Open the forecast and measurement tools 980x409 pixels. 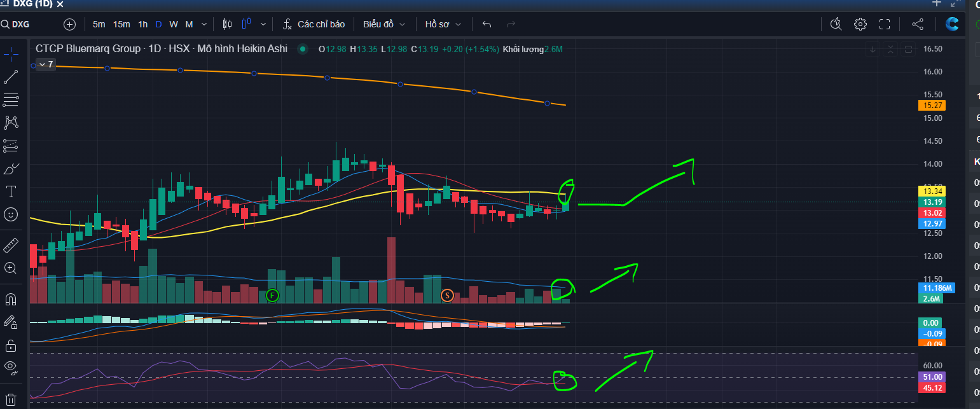click(11, 146)
